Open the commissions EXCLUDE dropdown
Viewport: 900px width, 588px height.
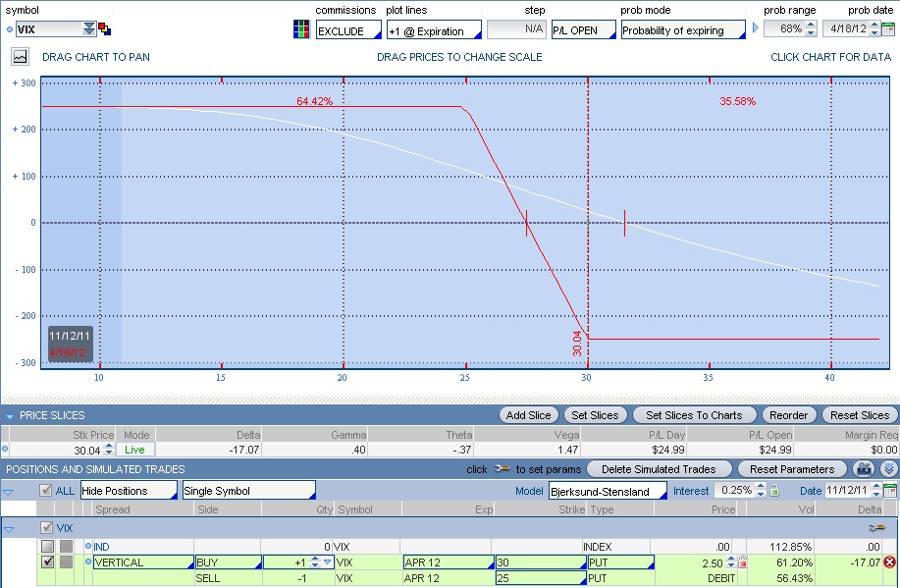coord(349,29)
